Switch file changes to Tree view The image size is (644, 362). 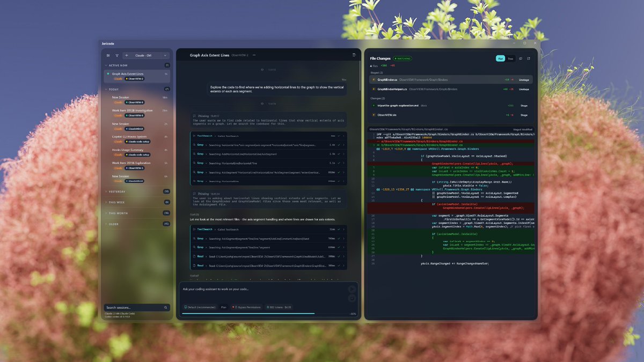click(510, 58)
